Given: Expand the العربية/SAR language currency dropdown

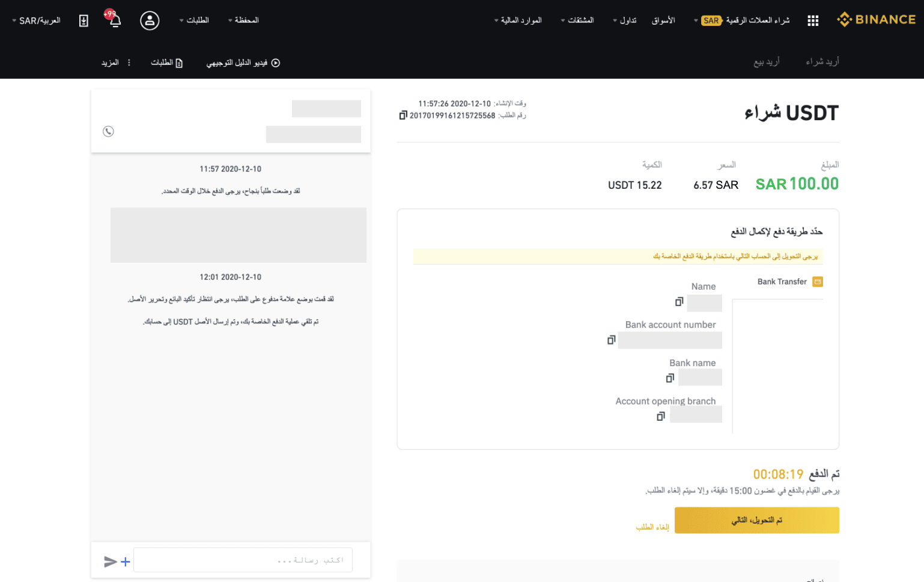Looking at the screenshot, I should [36, 20].
